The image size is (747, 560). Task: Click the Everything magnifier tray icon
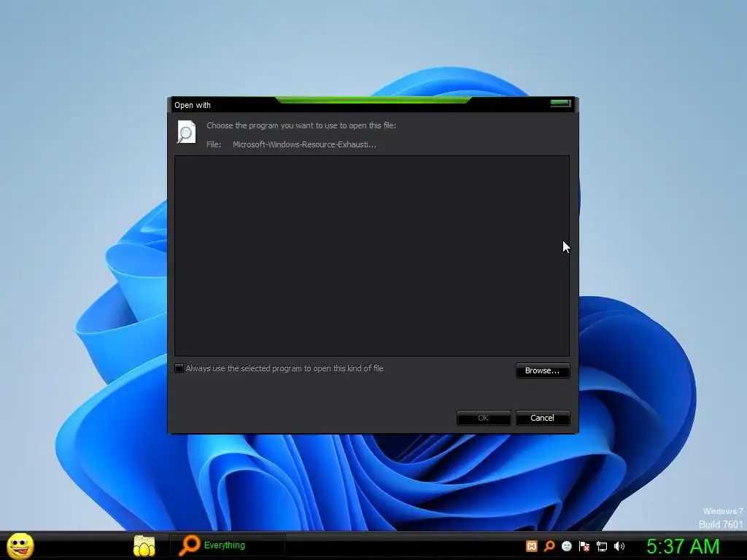[549, 546]
